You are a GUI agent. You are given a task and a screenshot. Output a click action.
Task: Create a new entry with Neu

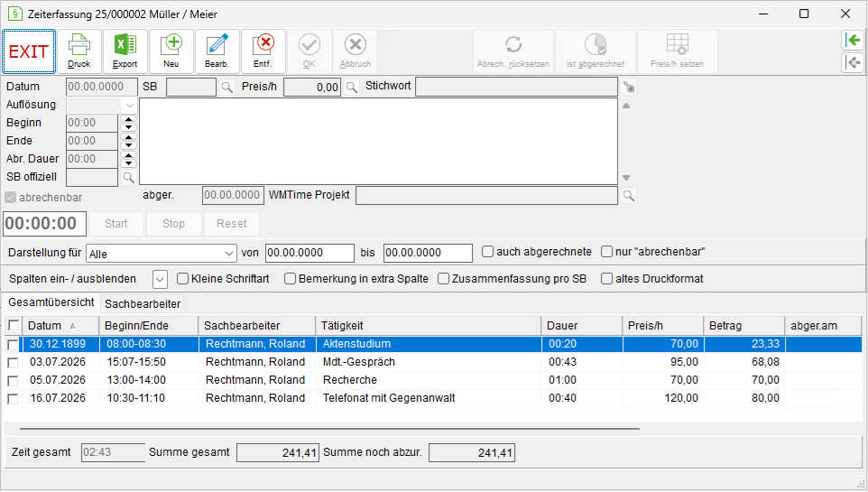[171, 51]
